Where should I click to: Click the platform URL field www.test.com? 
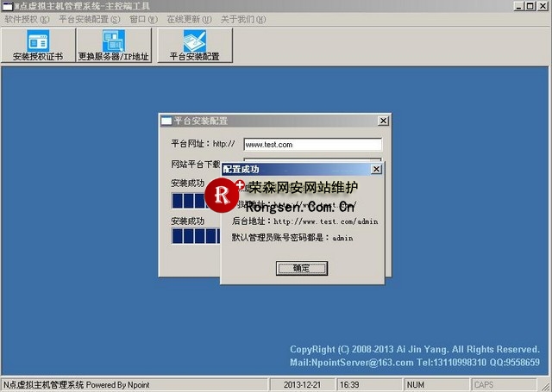[x=312, y=145]
